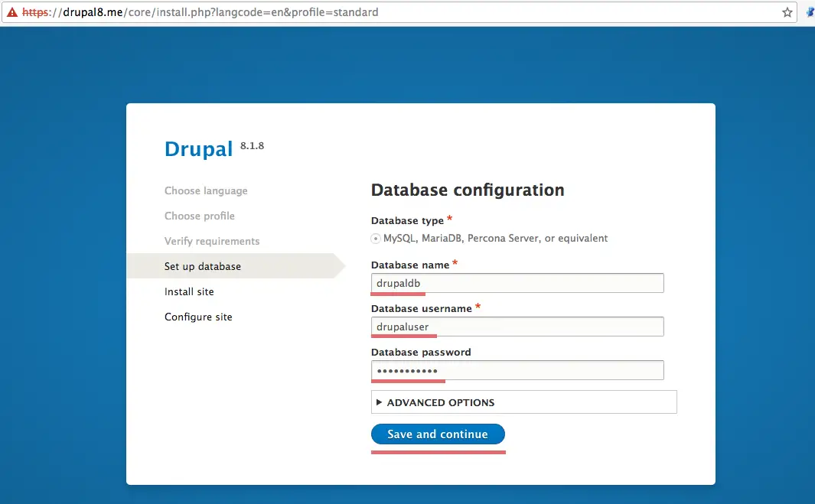The height and width of the screenshot is (504, 815).
Task: Select the Choose language step
Action: click(x=206, y=190)
